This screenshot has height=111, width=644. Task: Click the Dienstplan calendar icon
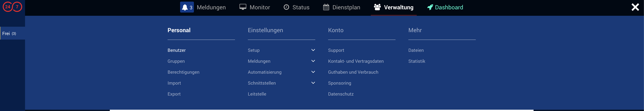[326, 7]
